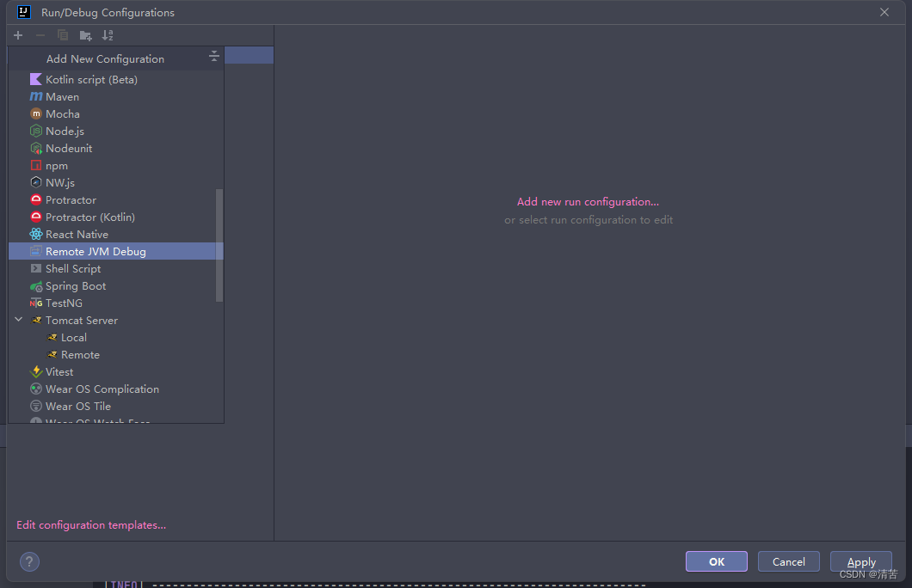Click the filter icon beside Add New Configuration
Screen dimensions: 912x588
213,55
